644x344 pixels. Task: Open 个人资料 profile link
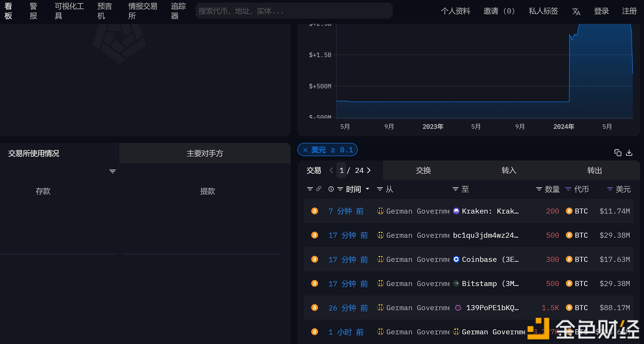[455, 11]
